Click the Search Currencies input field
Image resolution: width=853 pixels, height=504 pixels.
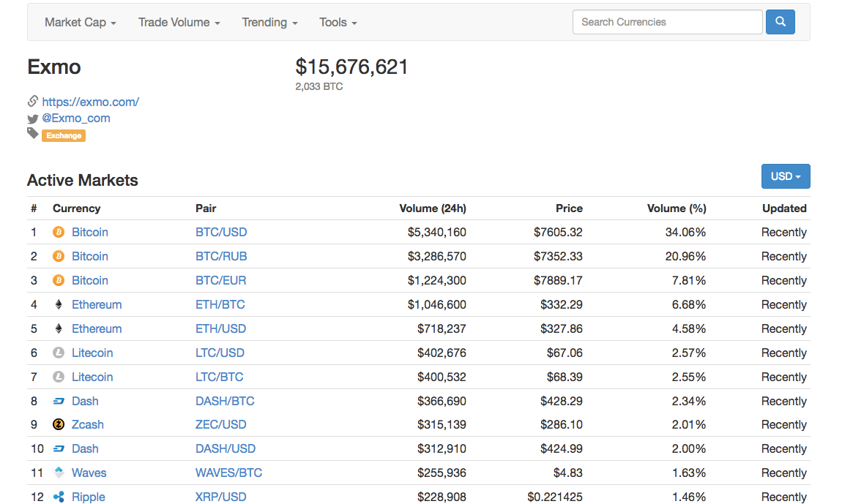tap(667, 22)
